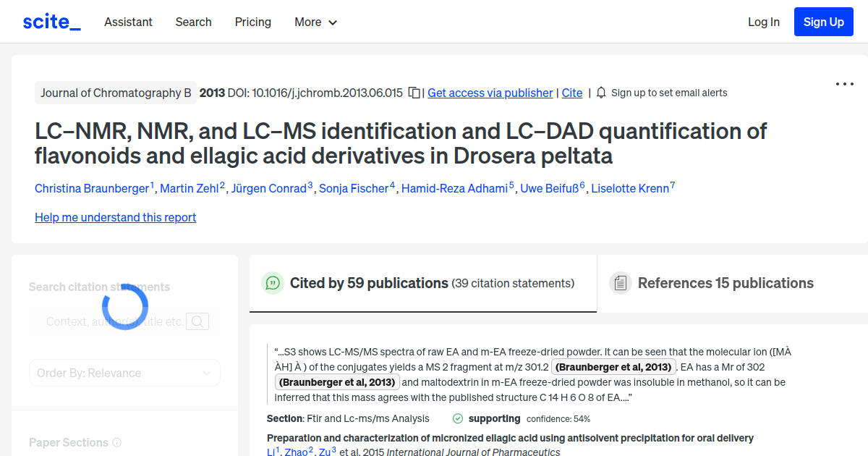This screenshot has height=456, width=868.
Task: Select Assistant from the navigation bar
Action: click(128, 22)
